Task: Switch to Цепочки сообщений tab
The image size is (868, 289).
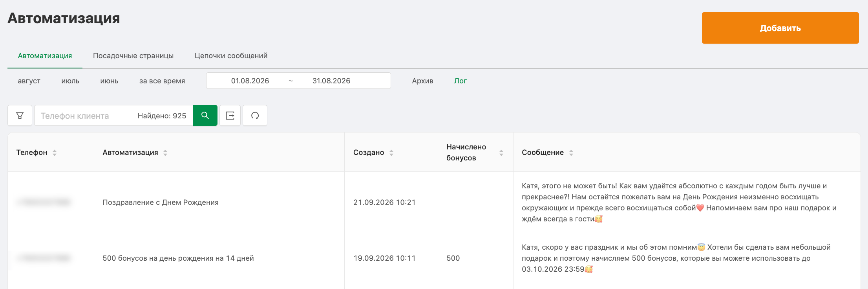Action: pos(231,56)
